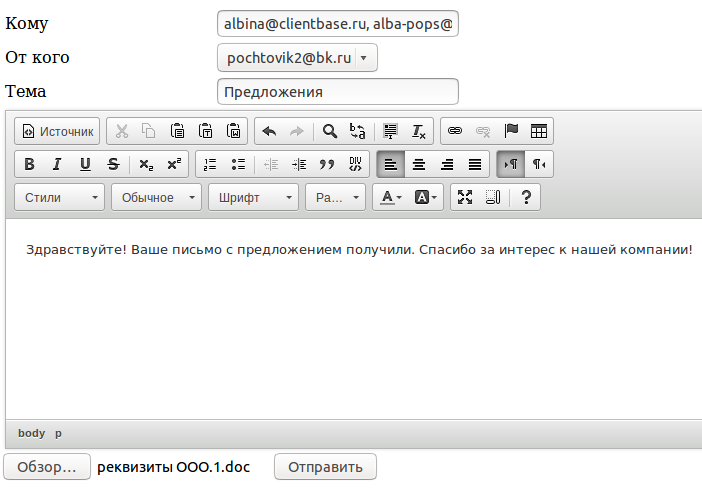Click the Remove Format icon
Screen dimensions: 702x488
(419, 131)
